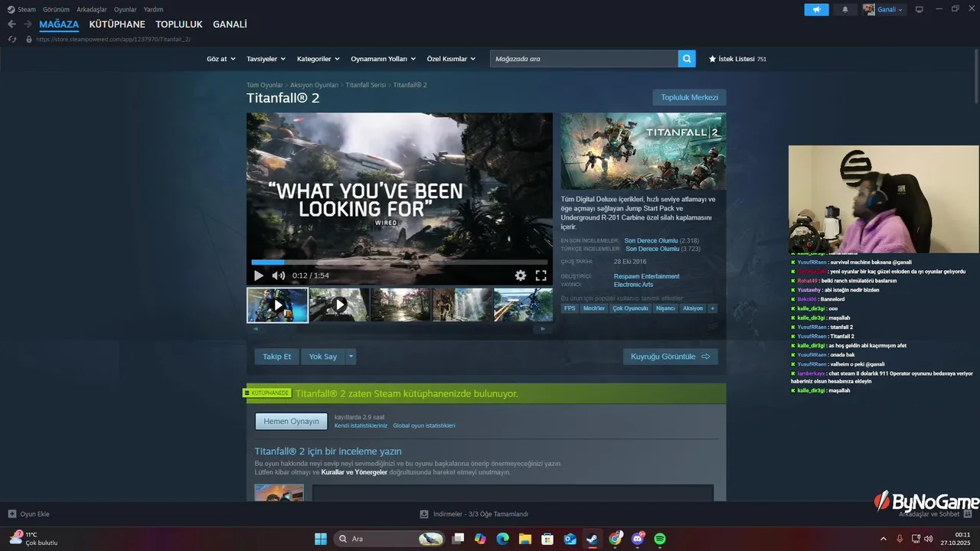
Task: Open the Oyunlar menu
Action: coord(126,9)
